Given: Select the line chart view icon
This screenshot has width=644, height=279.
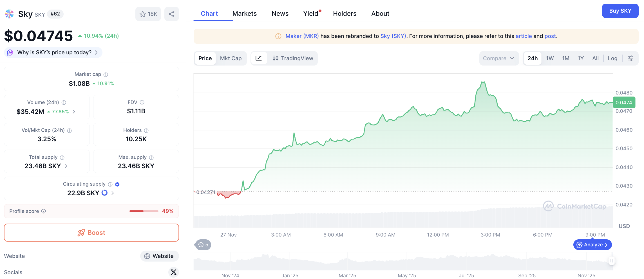Looking at the screenshot, I should tap(259, 58).
